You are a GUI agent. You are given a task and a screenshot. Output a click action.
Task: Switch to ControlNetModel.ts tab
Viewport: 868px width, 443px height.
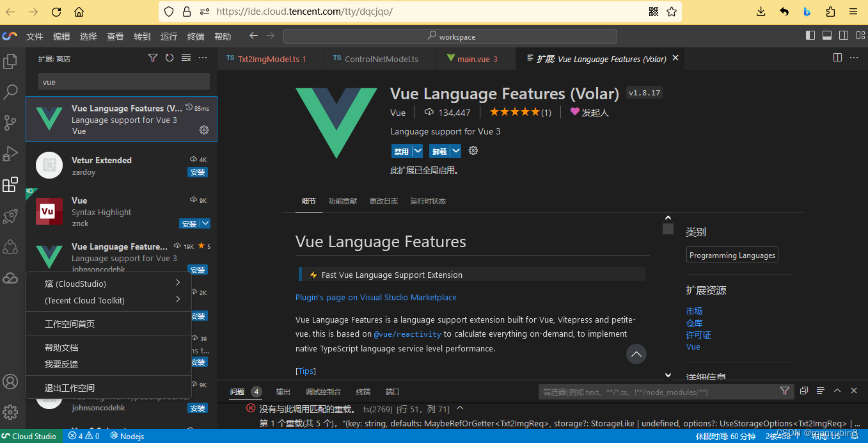pos(380,59)
